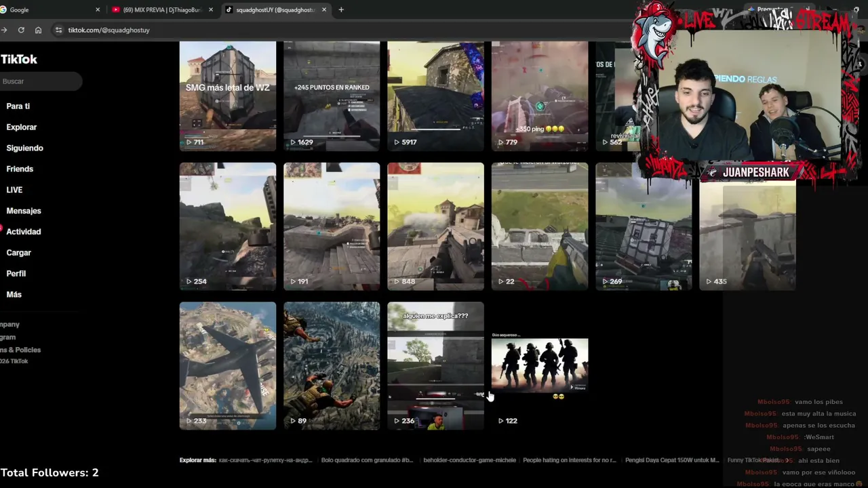This screenshot has height=488, width=868.
Task: Go to Explorar in the sidebar
Action: (x=22, y=127)
